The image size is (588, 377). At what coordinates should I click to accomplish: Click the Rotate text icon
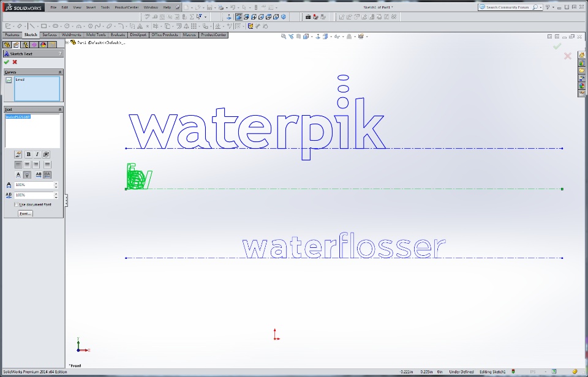point(46,154)
